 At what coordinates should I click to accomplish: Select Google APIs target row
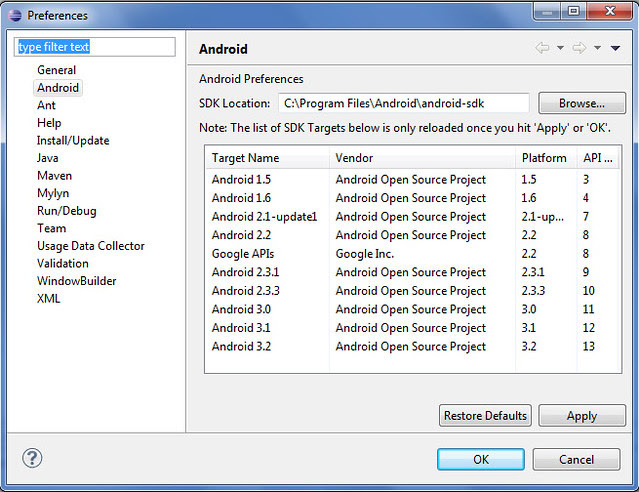(413, 254)
